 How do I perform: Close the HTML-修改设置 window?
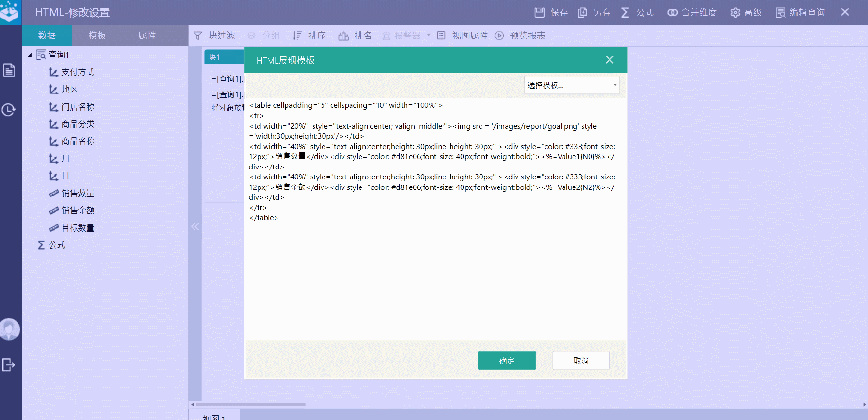[x=845, y=12]
